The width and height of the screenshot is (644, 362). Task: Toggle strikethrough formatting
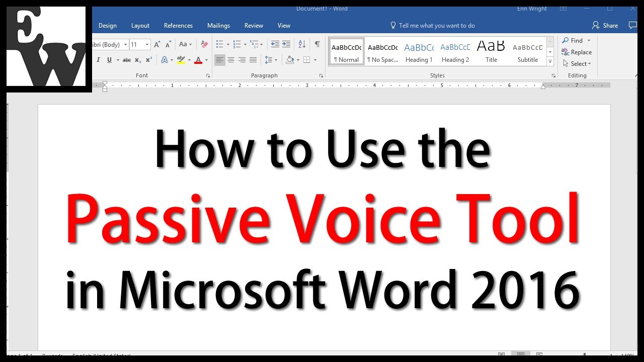[x=127, y=60]
